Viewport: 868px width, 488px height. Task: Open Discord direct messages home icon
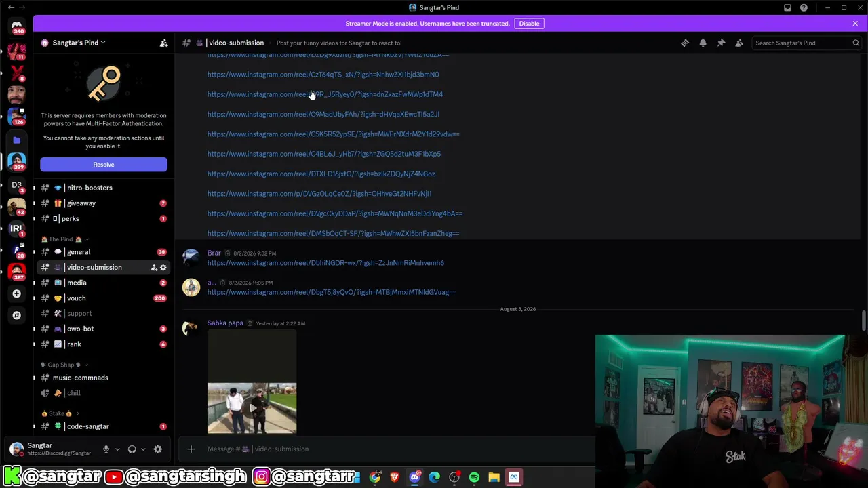(x=17, y=27)
